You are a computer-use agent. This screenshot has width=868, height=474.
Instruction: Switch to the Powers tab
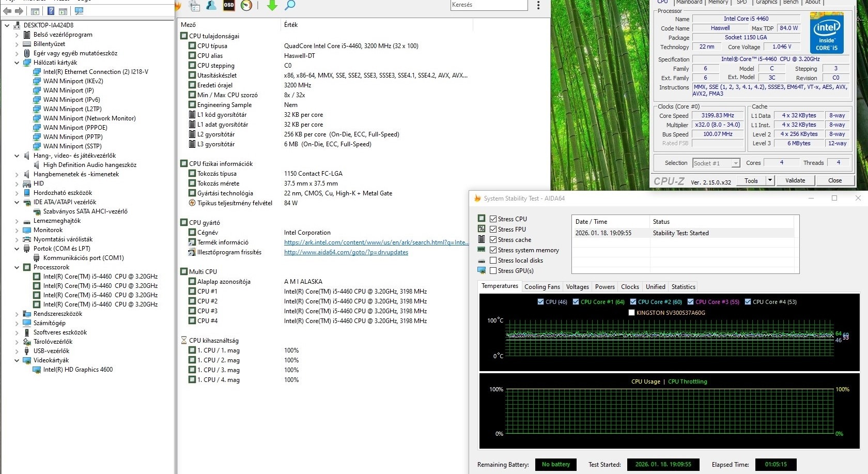[605, 287]
